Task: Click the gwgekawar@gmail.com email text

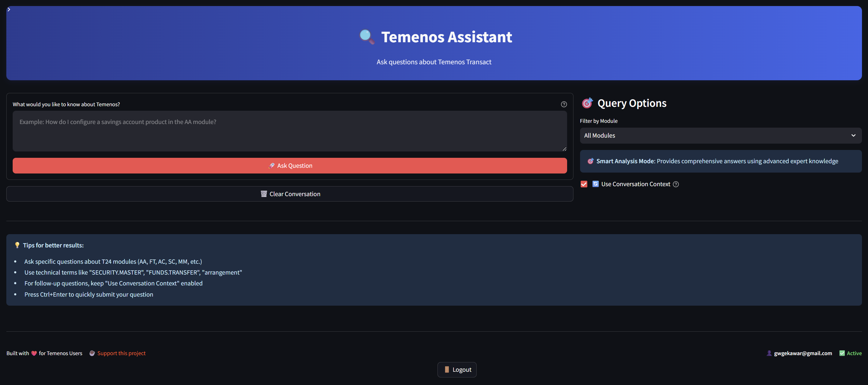Action: point(803,353)
